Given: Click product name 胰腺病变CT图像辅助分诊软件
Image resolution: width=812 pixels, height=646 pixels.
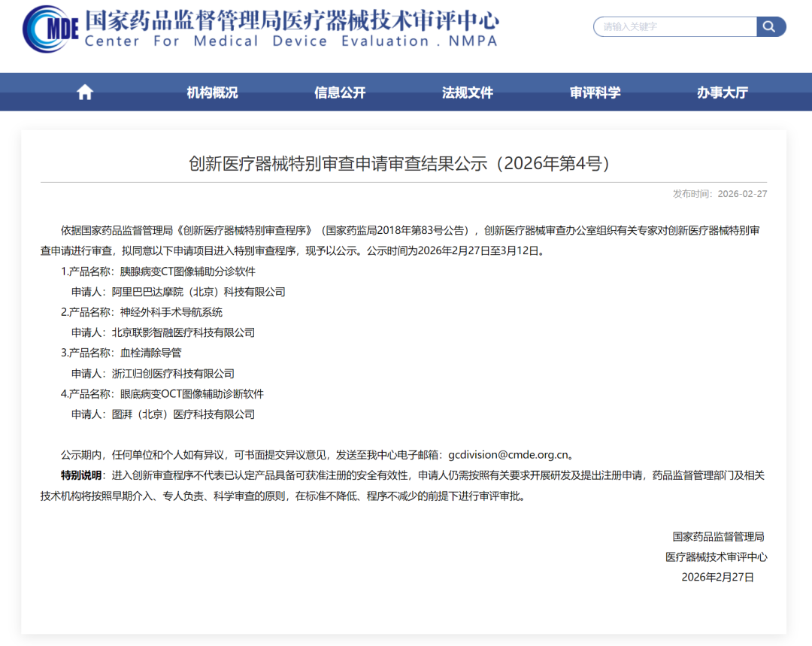Looking at the screenshot, I should coord(187,271).
